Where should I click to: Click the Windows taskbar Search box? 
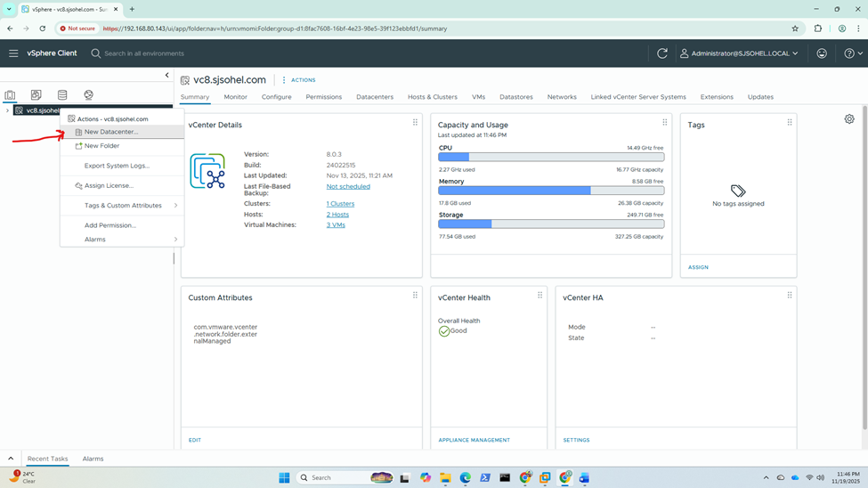(346, 477)
